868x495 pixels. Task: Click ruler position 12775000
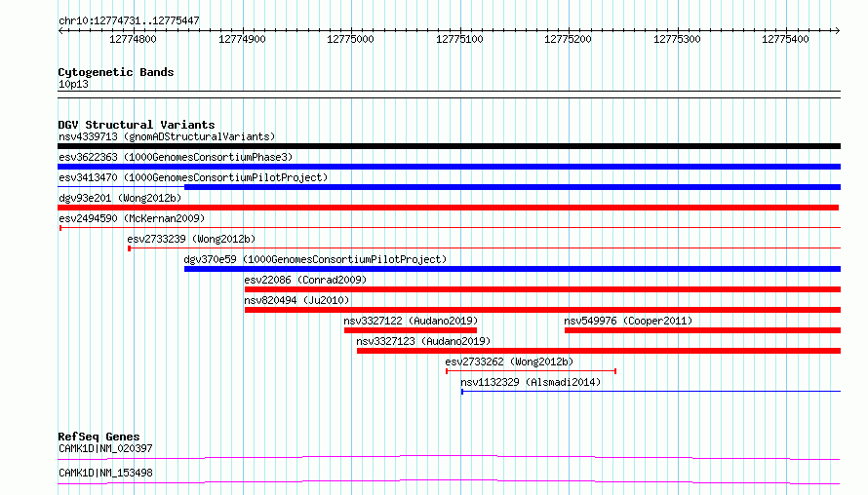(350, 39)
